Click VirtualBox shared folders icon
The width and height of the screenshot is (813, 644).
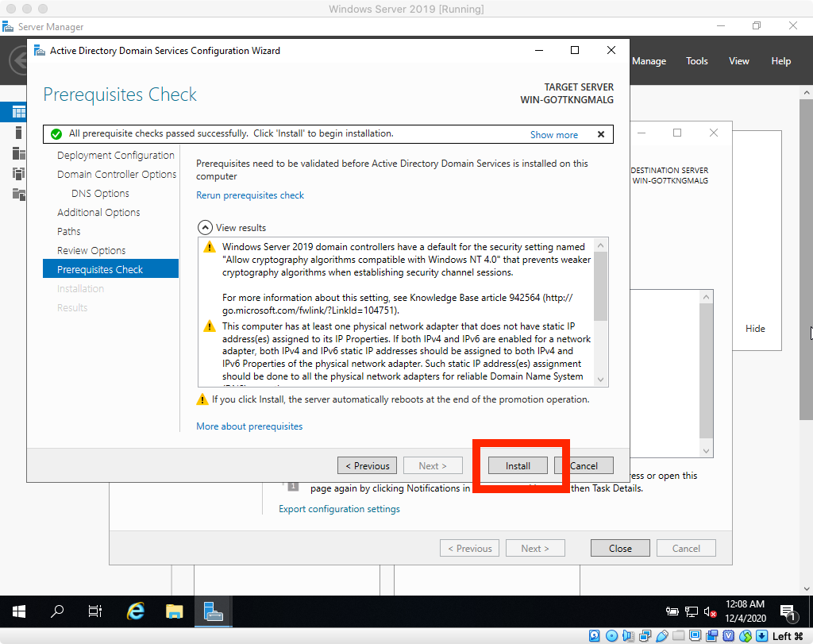pos(679,636)
